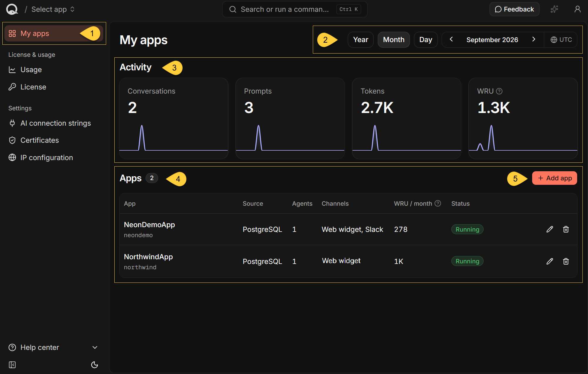Image resolution: width=588 pixels, height=374 pixels.
Task: Click the WRU help icon in Activity
Action: (499, 91)
